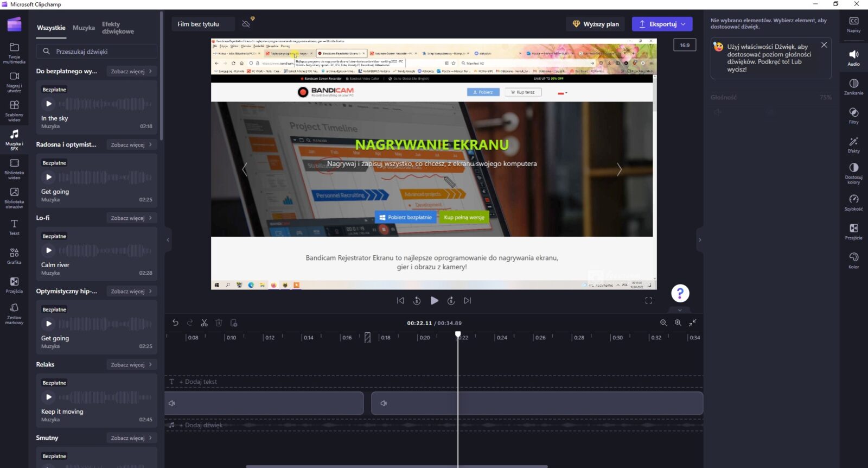Image resolution: width=868 pixels, height=468 pixels.
Task: Open Zestaw markowy panel
Action: click(14, 314)
